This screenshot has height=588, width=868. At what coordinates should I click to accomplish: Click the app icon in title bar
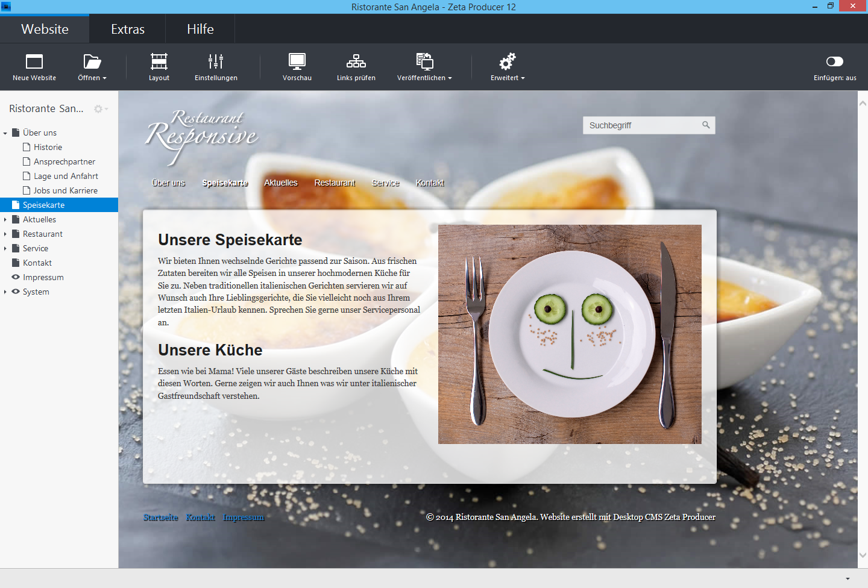click(x=6, y=7)
